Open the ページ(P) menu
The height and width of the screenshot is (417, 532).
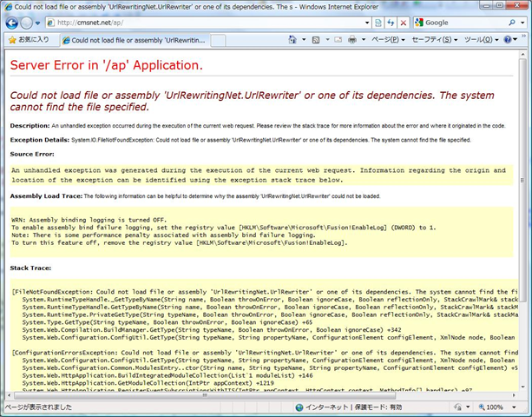[x=388, y=40]
